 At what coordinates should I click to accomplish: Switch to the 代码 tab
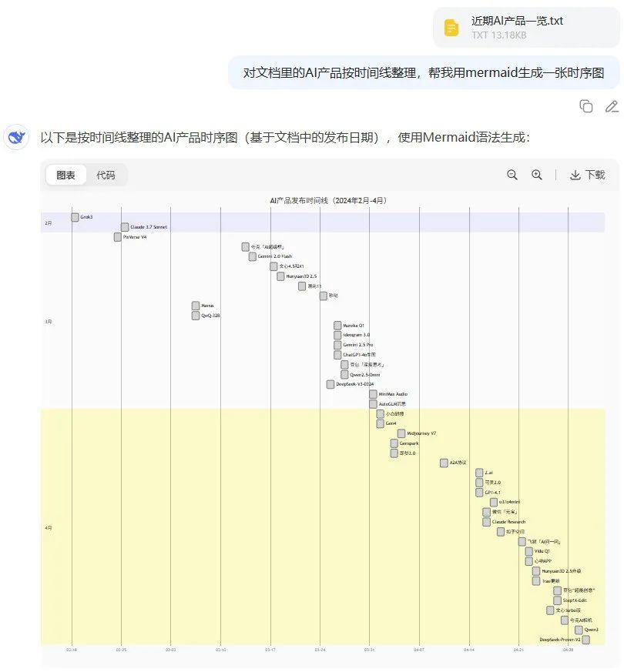106,175
